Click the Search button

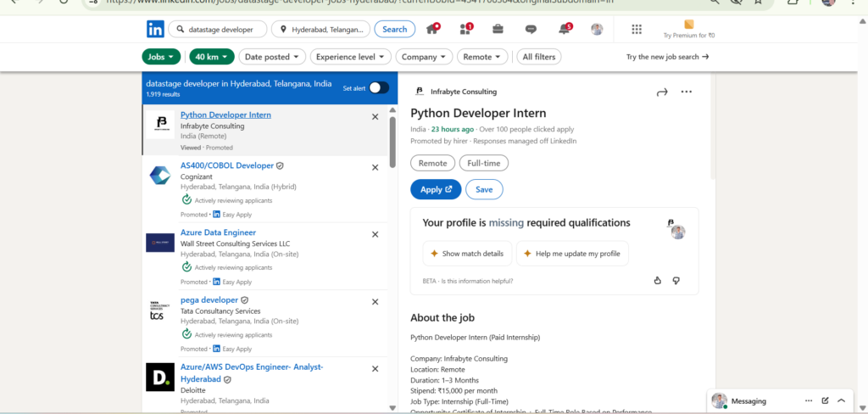pos(395,30)
